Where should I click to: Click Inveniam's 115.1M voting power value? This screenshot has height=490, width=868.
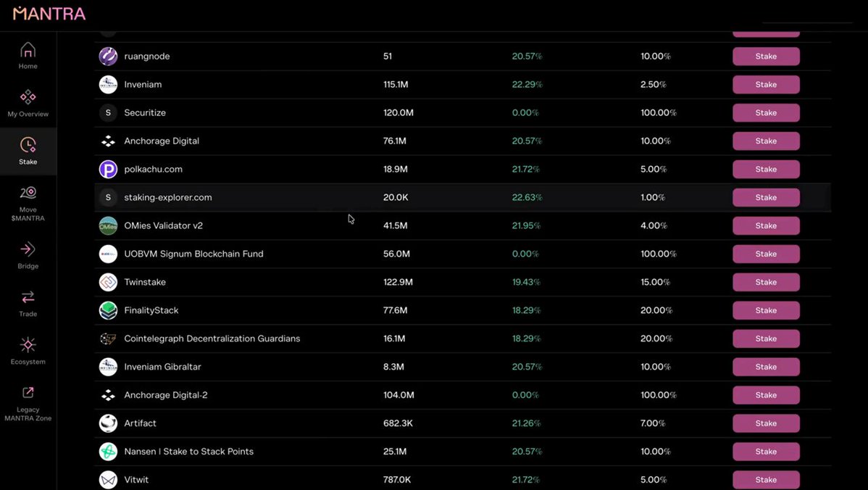tap(396, 84)
